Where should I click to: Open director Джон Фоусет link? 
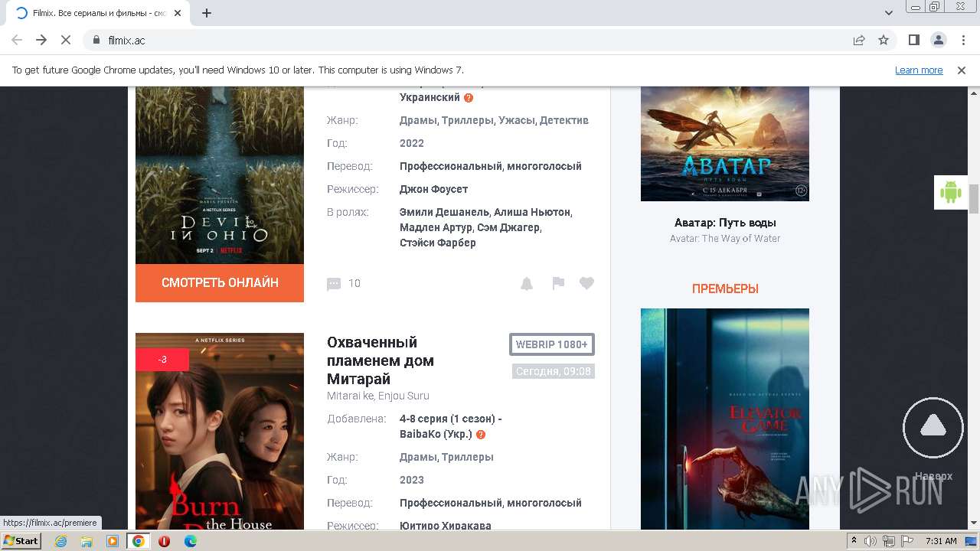point(433,189)
